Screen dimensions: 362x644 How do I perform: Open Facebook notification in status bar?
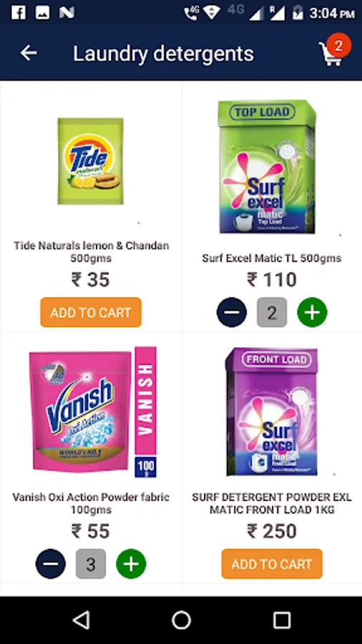pos(19,13)
